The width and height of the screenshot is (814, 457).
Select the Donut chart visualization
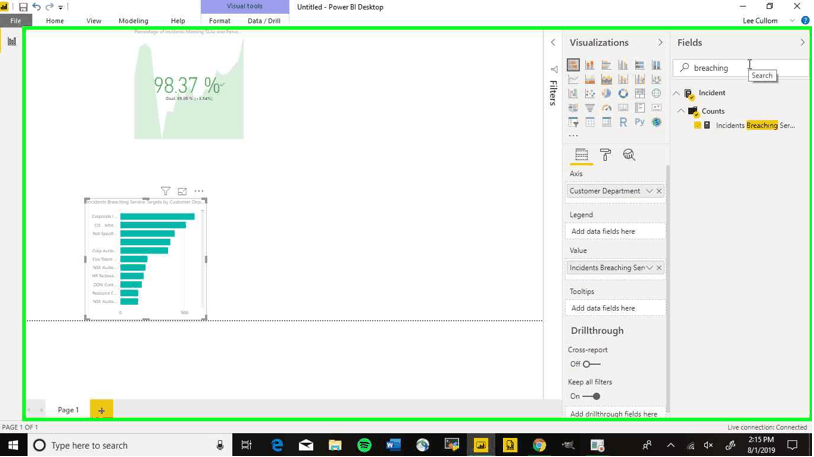click(x=623, y=93)
